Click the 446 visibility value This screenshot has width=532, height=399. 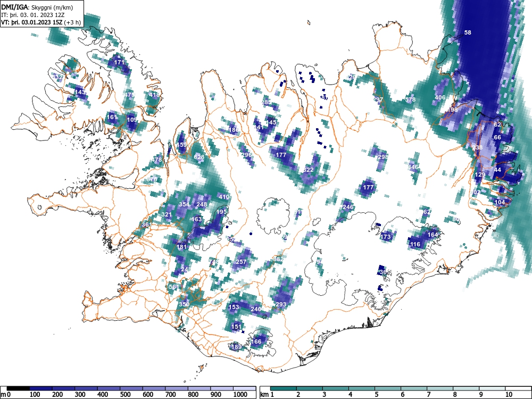[413, 167]
